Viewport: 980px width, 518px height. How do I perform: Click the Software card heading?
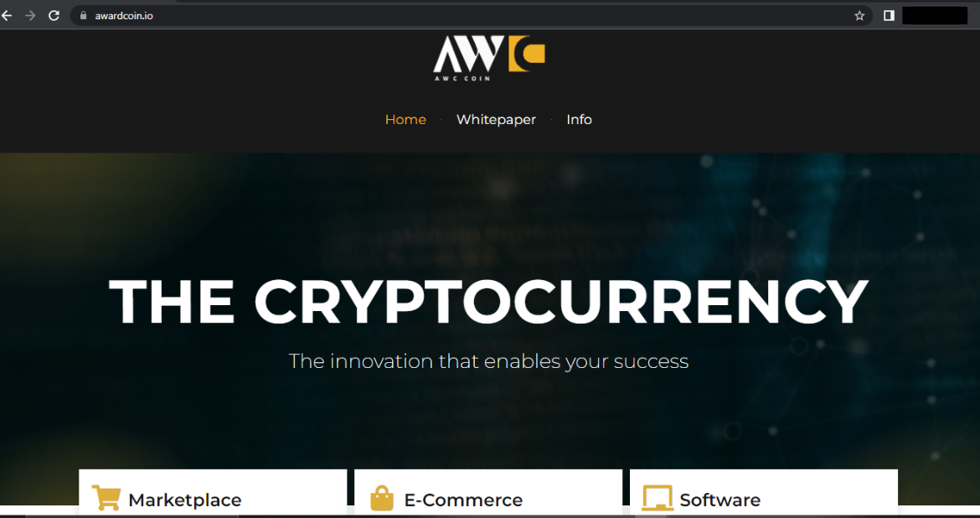click(720, 500)
